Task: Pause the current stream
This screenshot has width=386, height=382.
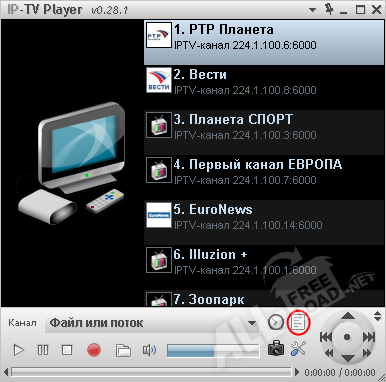Action: (x=43, y=350)
